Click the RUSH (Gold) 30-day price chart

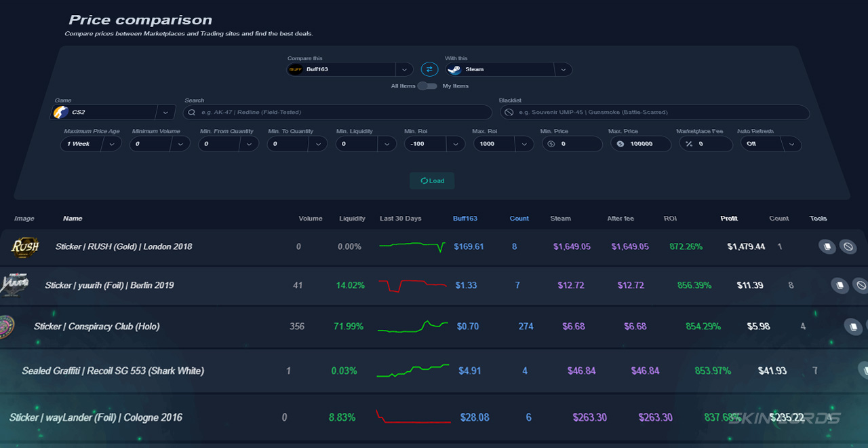(412, 246)
